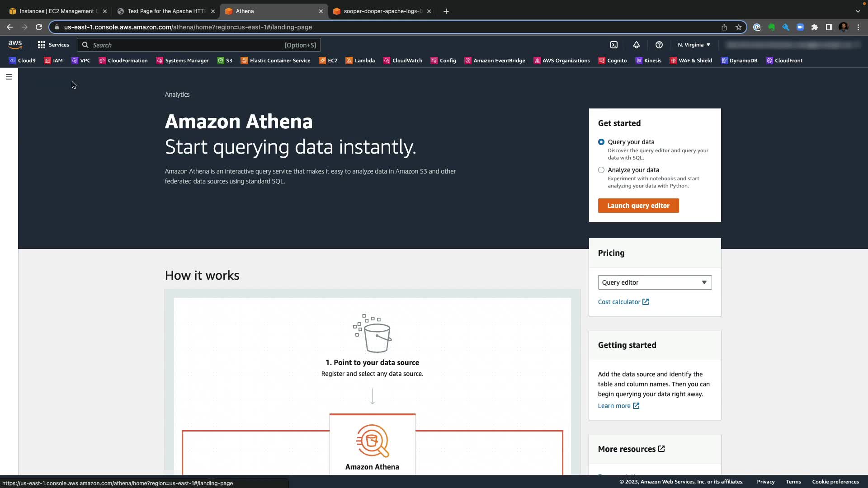Open the Services grid menu
This screenshot has width=868, height=488.
[53, 45]
